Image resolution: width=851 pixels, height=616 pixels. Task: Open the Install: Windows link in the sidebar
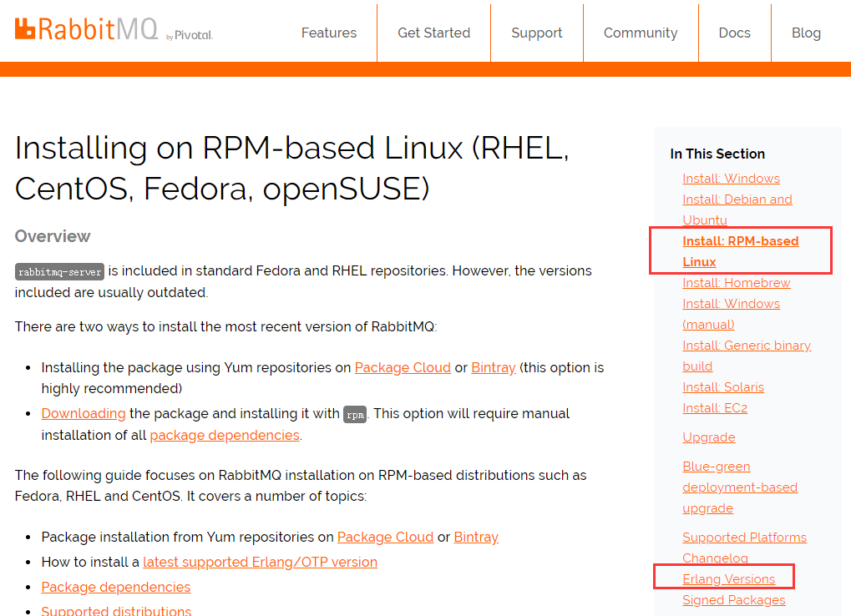[731, 179]
